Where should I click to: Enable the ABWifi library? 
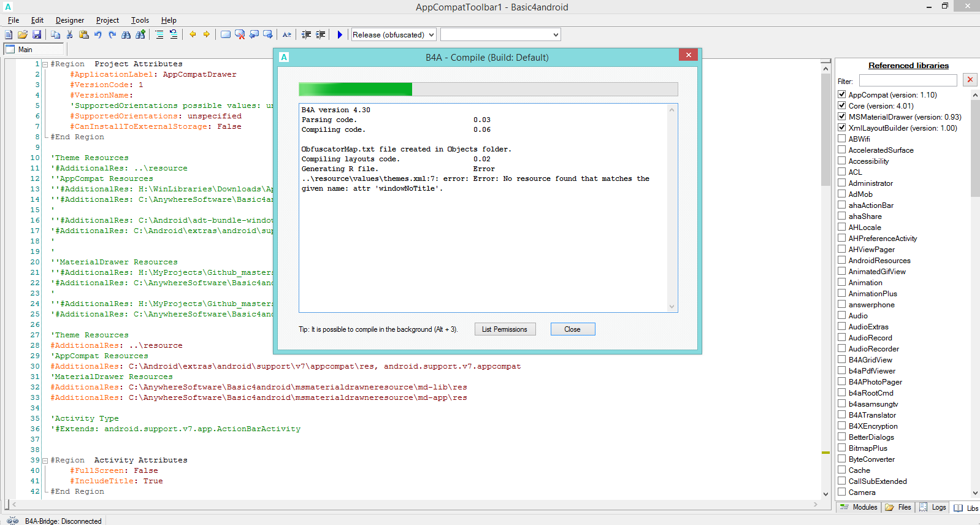[x=842, y=139]
